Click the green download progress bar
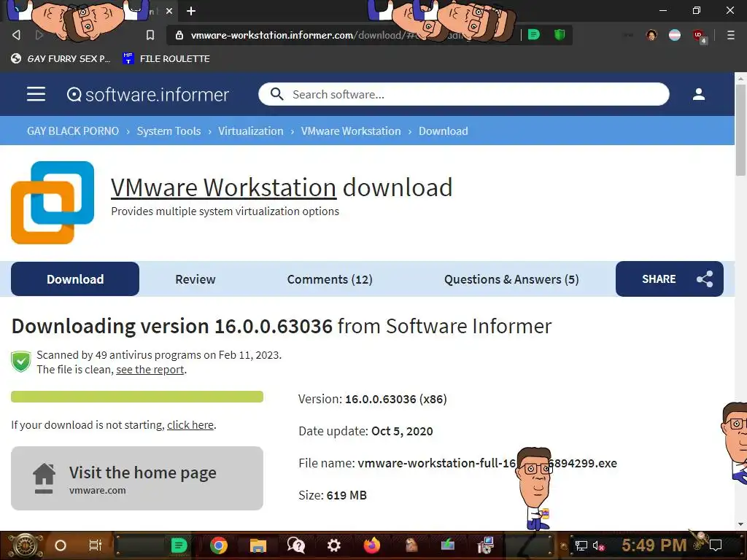Viewport: 747px width, 560px height. (x=136, y=397)
